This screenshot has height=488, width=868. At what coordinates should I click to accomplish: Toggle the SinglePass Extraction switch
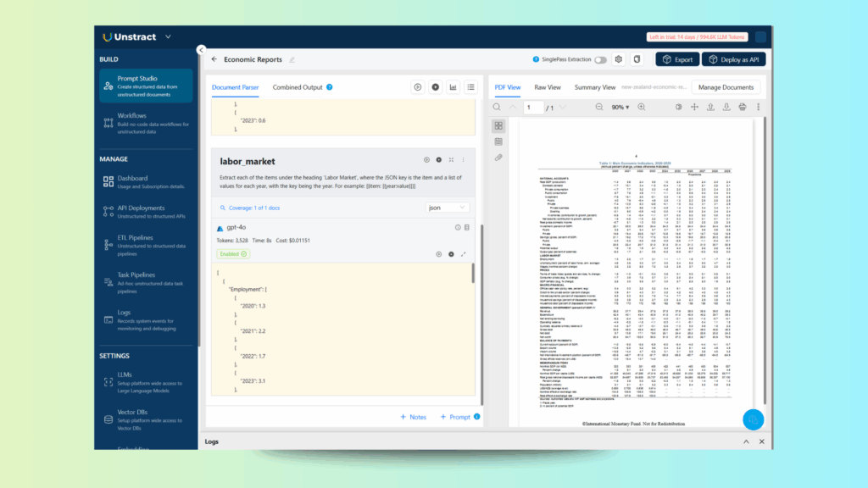click(x=600, y=59)
